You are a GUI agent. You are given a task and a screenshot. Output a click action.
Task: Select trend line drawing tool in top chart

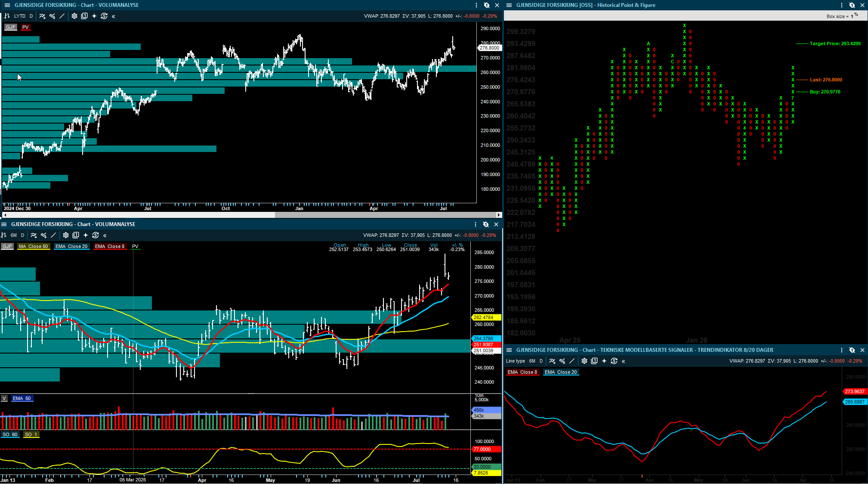62,16
